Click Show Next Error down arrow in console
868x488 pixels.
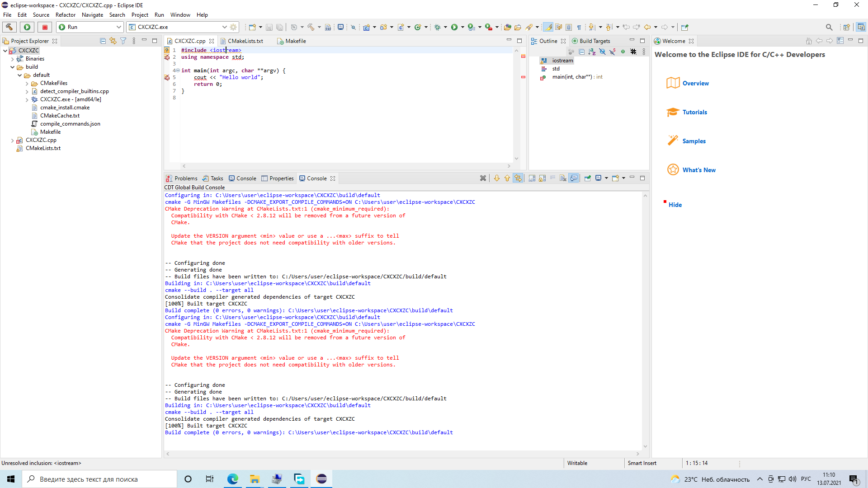[x=496, y=178]
